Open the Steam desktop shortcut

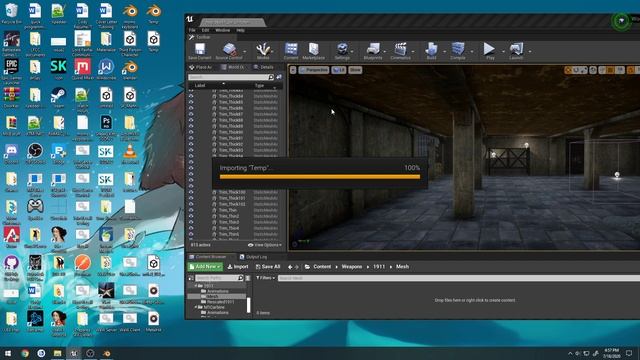[x=58, y=95]
